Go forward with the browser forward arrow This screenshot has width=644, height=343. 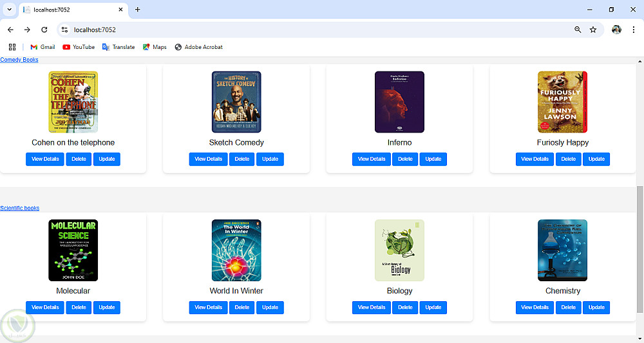point(27,30)
